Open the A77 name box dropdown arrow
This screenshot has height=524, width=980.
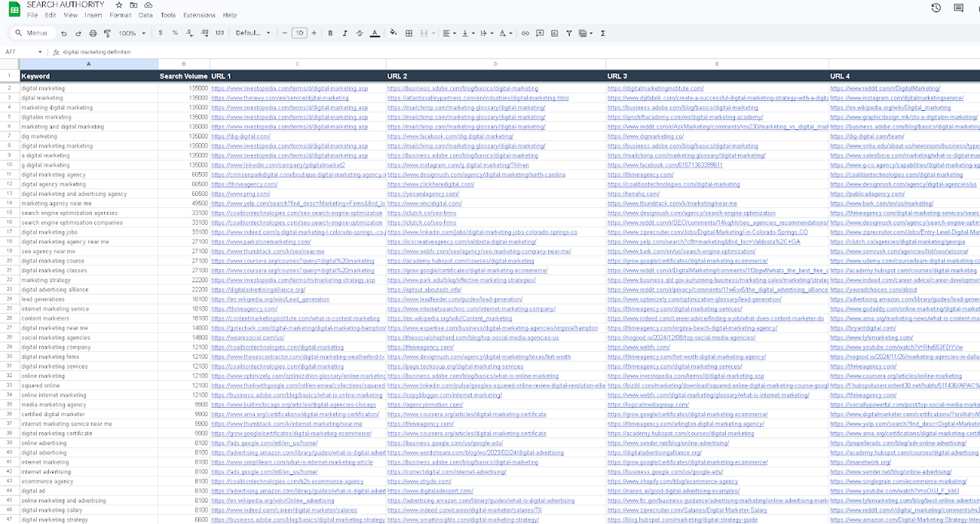pyautogui.click(x=41, y=52)
